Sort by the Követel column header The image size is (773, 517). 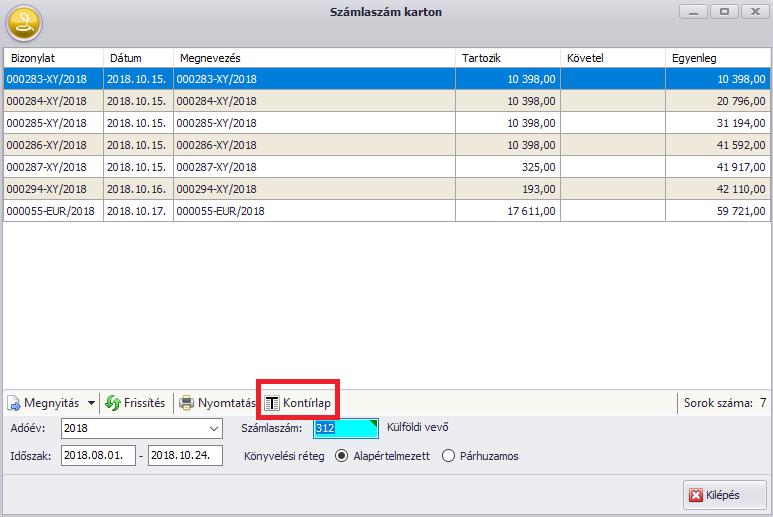(x=613, y=58)
